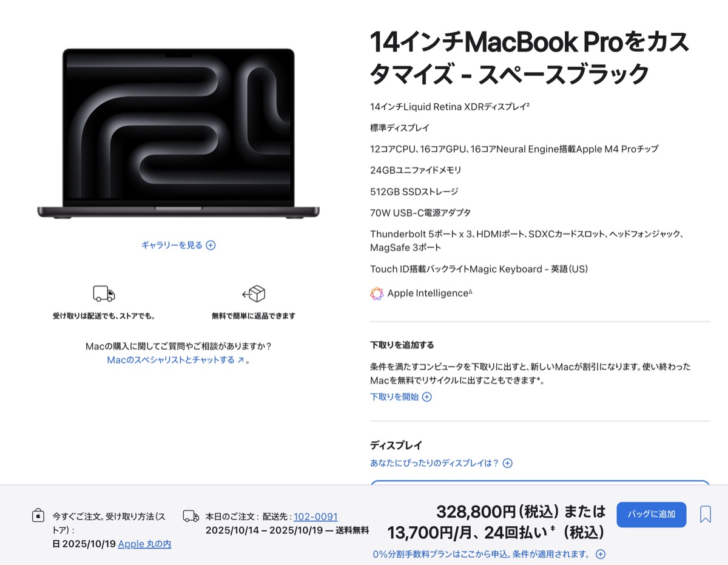Click the Apple shopping bag pickup icon

point(38,516)
